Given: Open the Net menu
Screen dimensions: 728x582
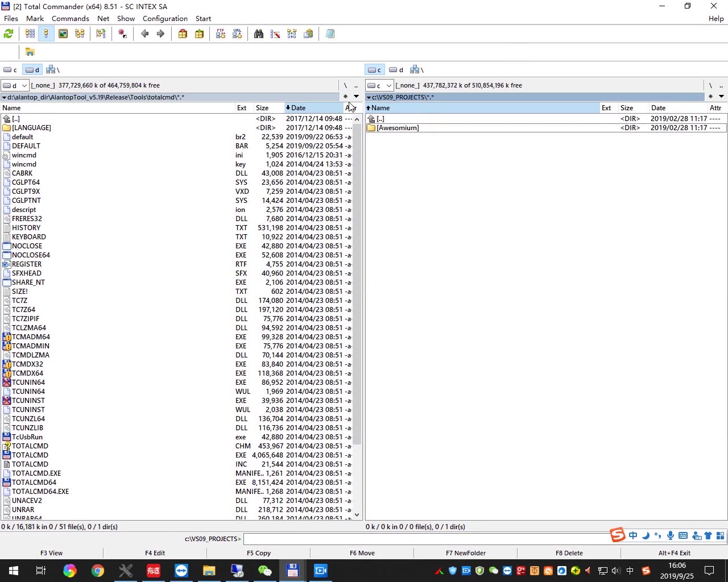Looking at the screenshot, I should (x=103, y=18).
